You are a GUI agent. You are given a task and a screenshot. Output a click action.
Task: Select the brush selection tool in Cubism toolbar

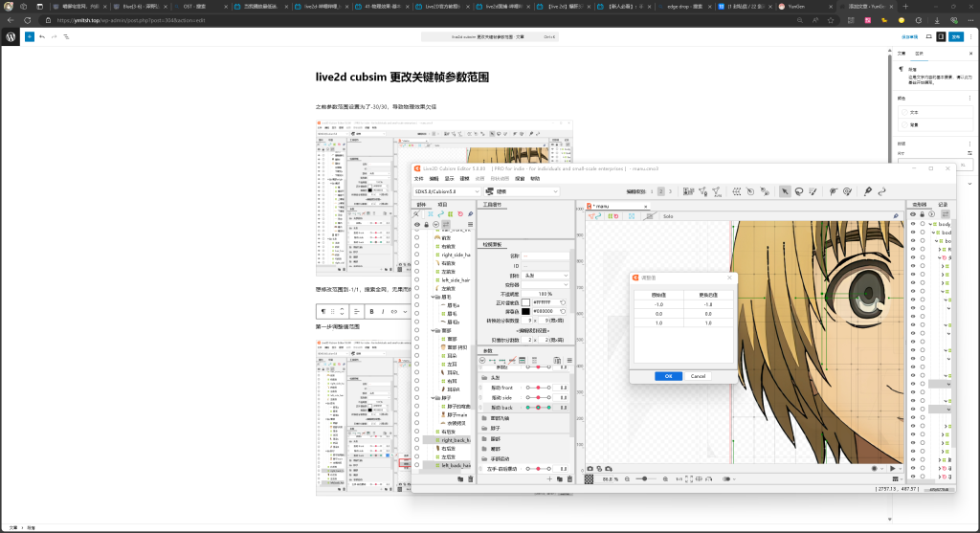click(813, 191)
